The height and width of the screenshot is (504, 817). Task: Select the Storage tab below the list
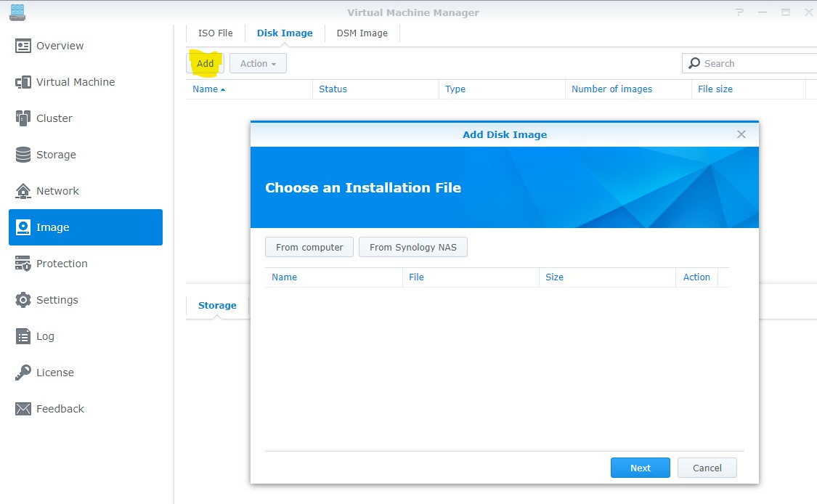point(216,305)
